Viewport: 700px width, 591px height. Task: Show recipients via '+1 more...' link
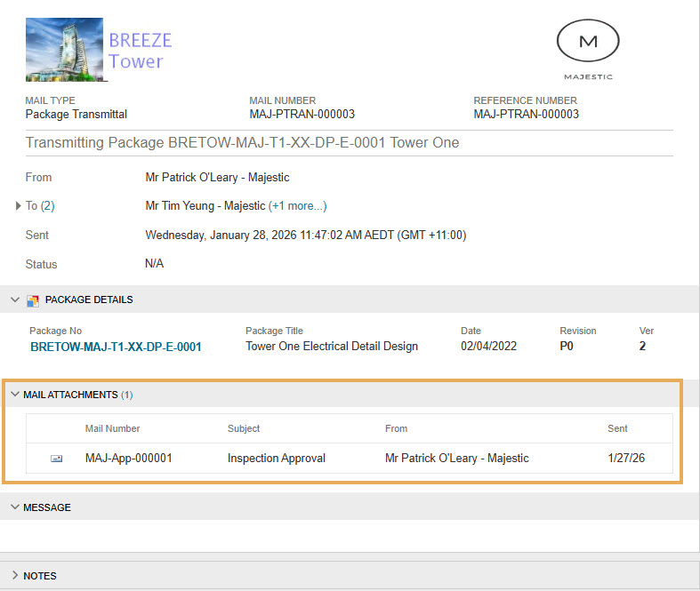(297, 206)
